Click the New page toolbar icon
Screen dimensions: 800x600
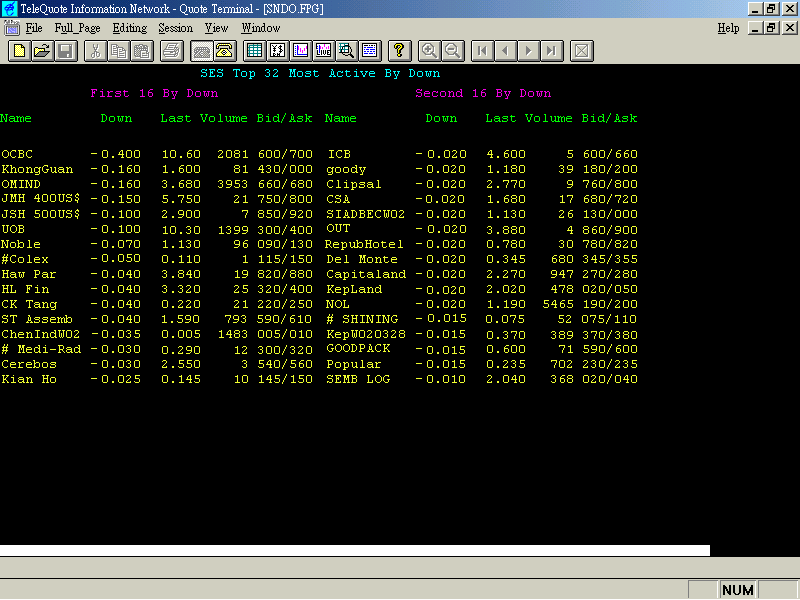point(19,51)
